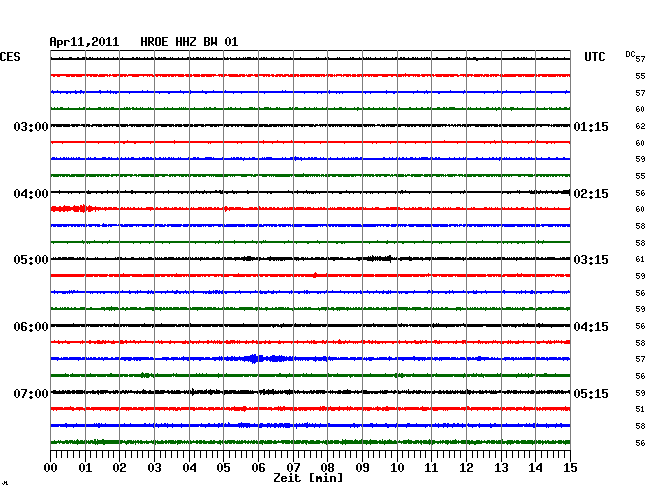This screenshot has width=650, height=494.
Task: Click the "DC" column header
Action: 630,54
